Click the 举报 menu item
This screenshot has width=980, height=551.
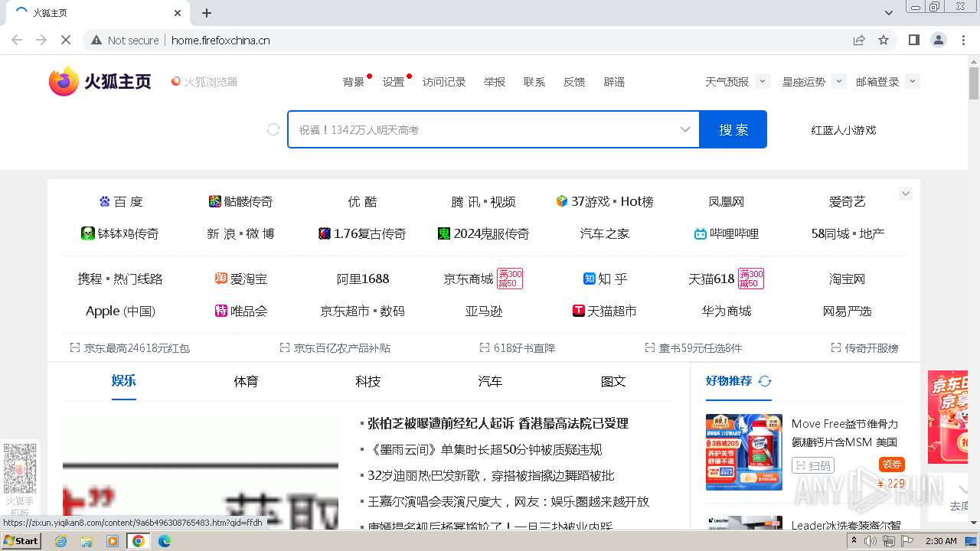tap(495, 82)
